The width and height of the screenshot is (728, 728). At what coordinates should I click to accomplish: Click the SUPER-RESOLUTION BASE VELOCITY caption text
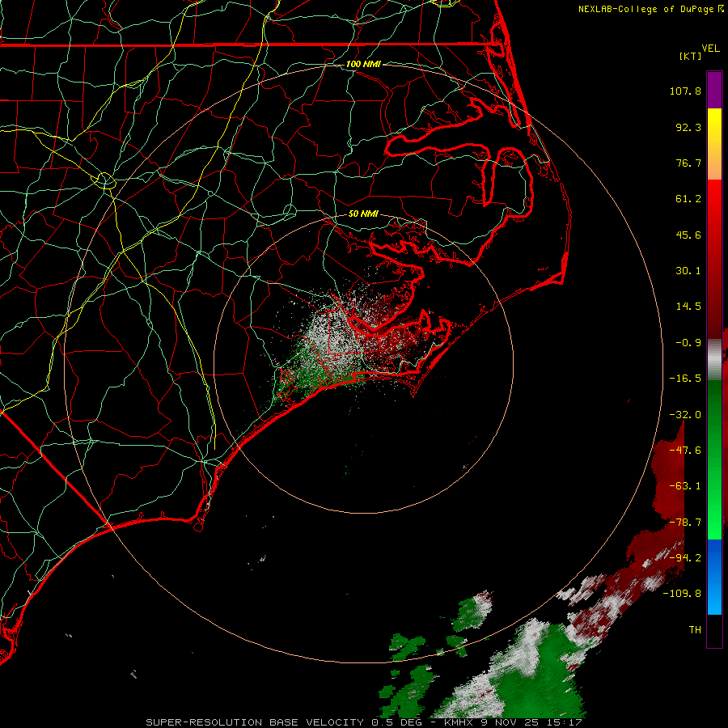(x=255, y=722)
